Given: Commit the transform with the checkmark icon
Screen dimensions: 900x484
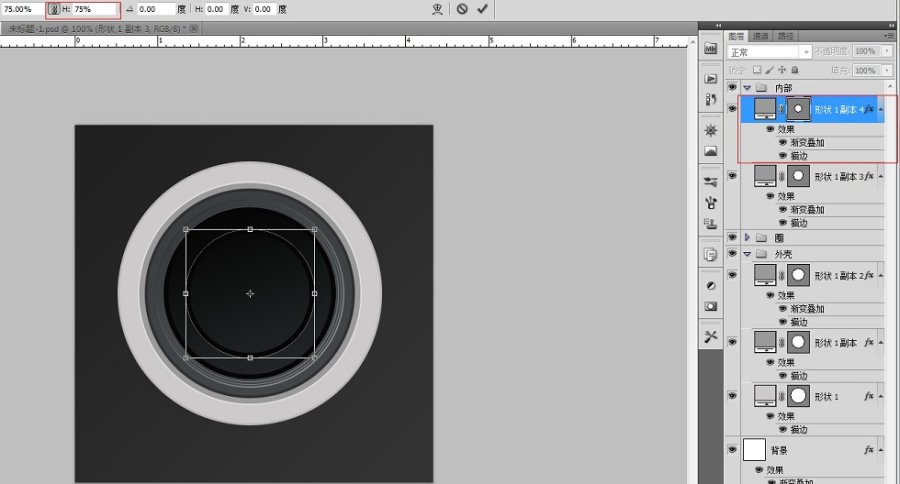Looking at the screenshot, I should click(x=483, y=9).
